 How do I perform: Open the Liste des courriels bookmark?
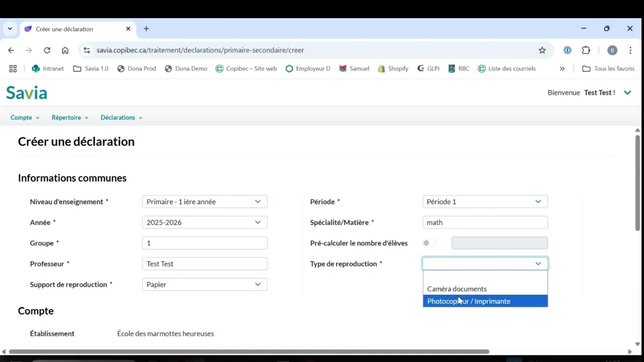tap(507, 68)
